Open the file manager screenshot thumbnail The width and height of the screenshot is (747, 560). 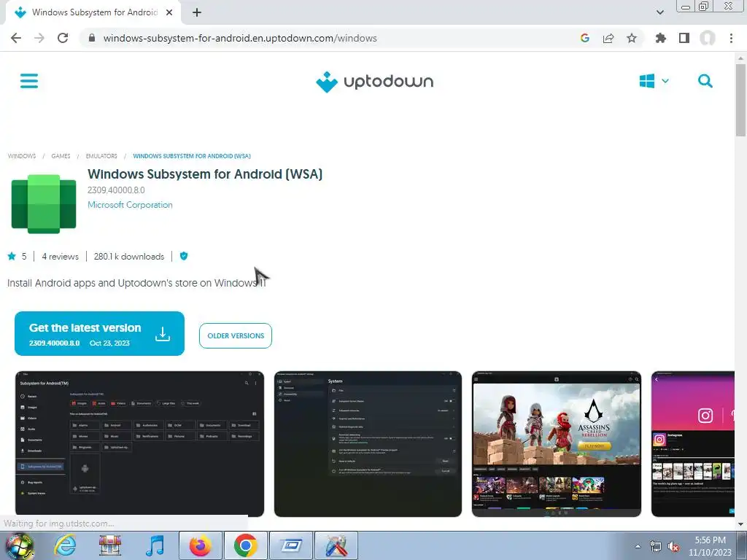[139, 444]
